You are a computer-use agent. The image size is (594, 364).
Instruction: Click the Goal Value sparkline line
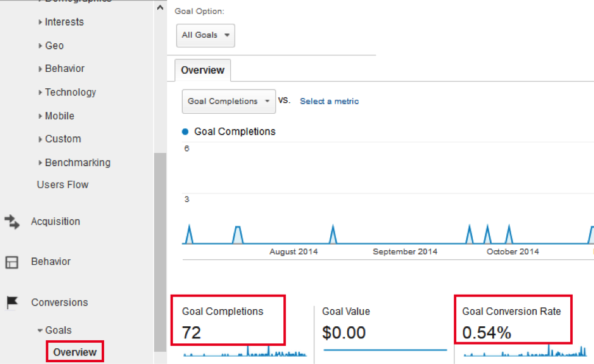click(385, 351)
